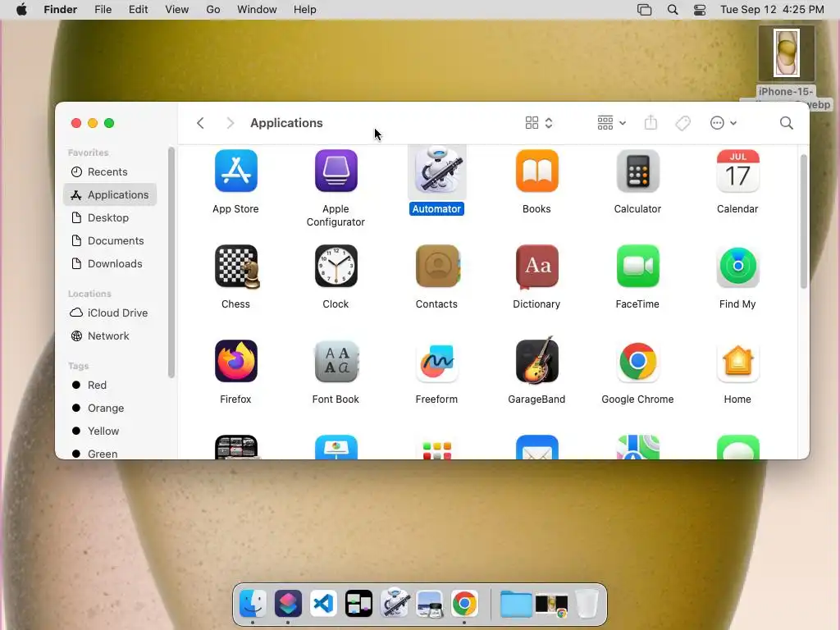Open the Help menu
This screenshot has height=630, width=840.
(x=305, y=10)
